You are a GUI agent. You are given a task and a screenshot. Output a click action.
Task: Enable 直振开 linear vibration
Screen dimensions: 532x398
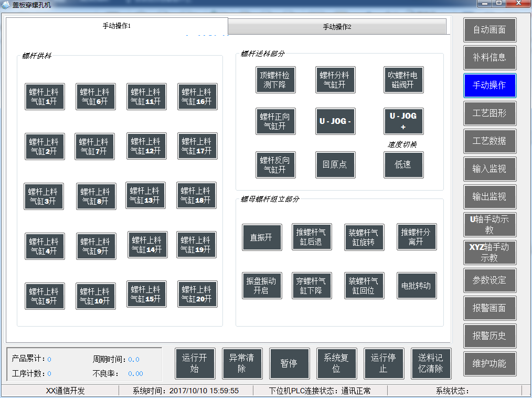click(x=262, y=237)
